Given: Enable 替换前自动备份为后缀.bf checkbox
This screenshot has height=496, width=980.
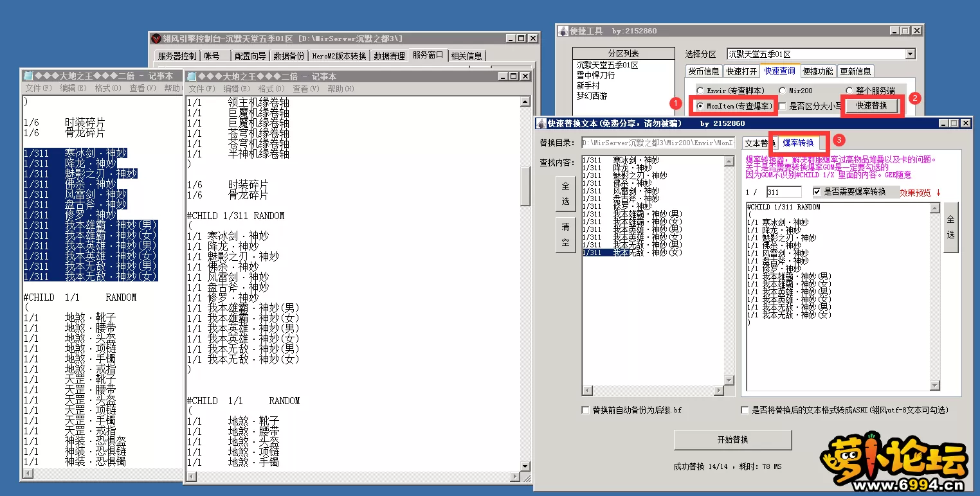Looking at the screenshot, I should [585, 410].
